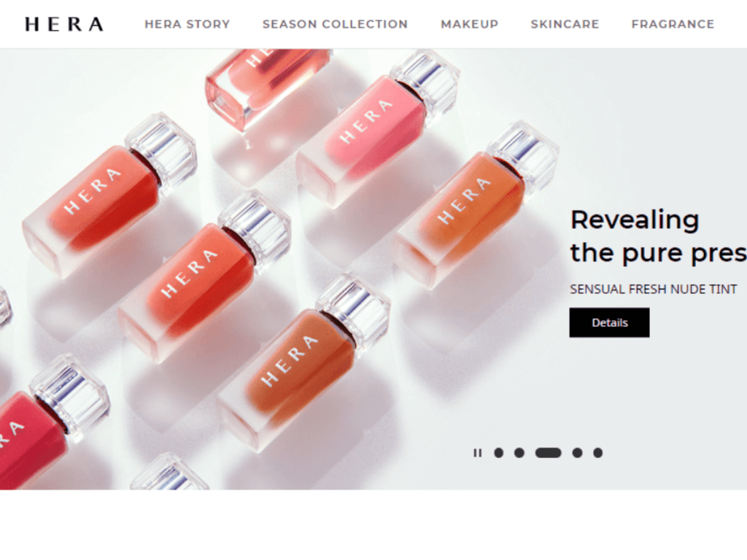Click the orange HERA bottle near headline
This screenshot has height=560, width=747.
pyautogui.click(x=476, y=205)
